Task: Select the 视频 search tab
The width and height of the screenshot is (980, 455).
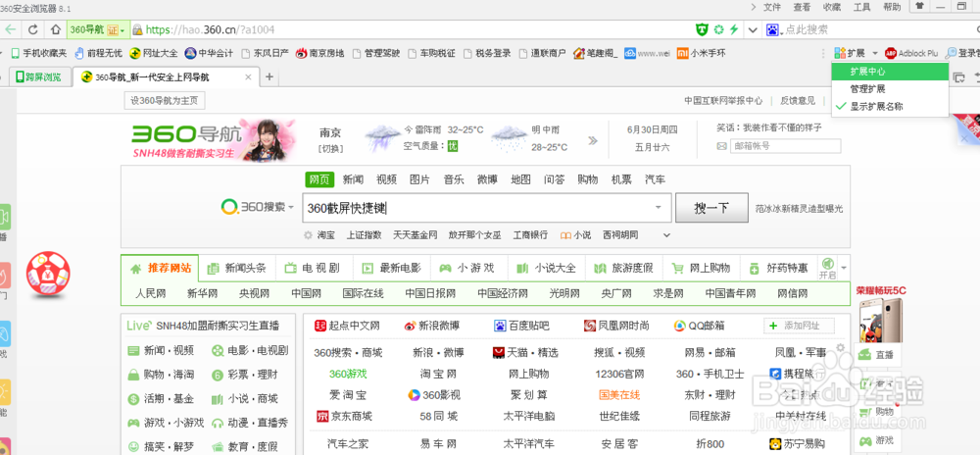Action: coord(386,179)
